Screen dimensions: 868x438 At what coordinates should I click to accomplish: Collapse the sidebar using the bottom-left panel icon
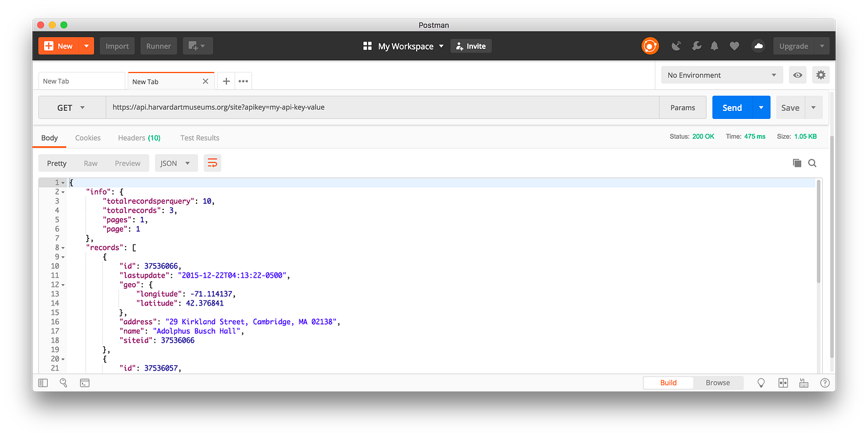pos(43,382)
